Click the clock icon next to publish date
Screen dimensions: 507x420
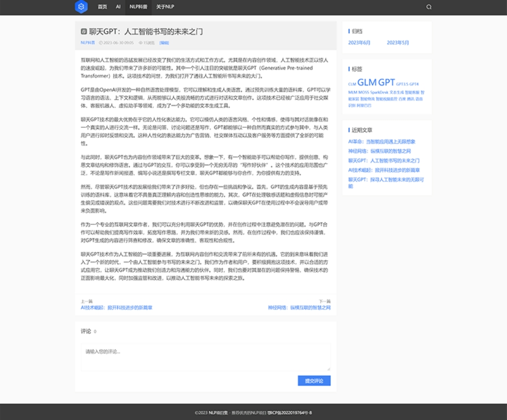(x=101, y=43)
